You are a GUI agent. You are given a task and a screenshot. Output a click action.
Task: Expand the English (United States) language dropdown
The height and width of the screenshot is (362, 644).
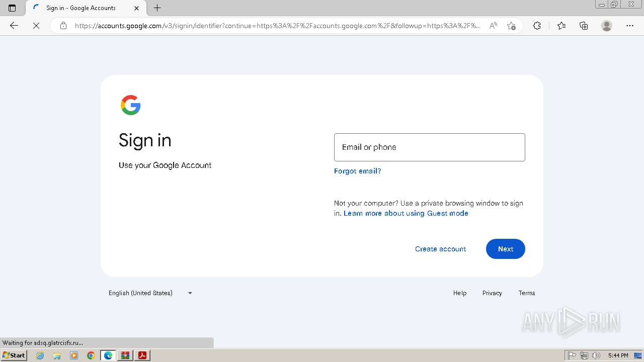click(x=151, y=293)
